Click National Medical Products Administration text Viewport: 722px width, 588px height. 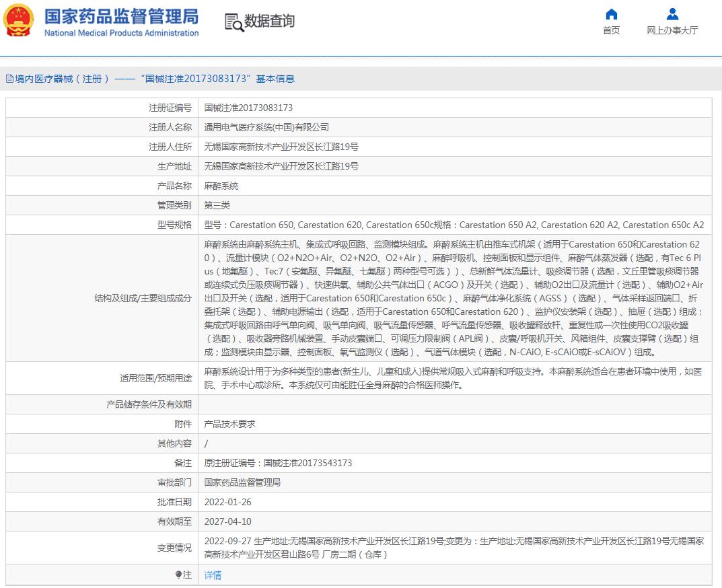122,33
